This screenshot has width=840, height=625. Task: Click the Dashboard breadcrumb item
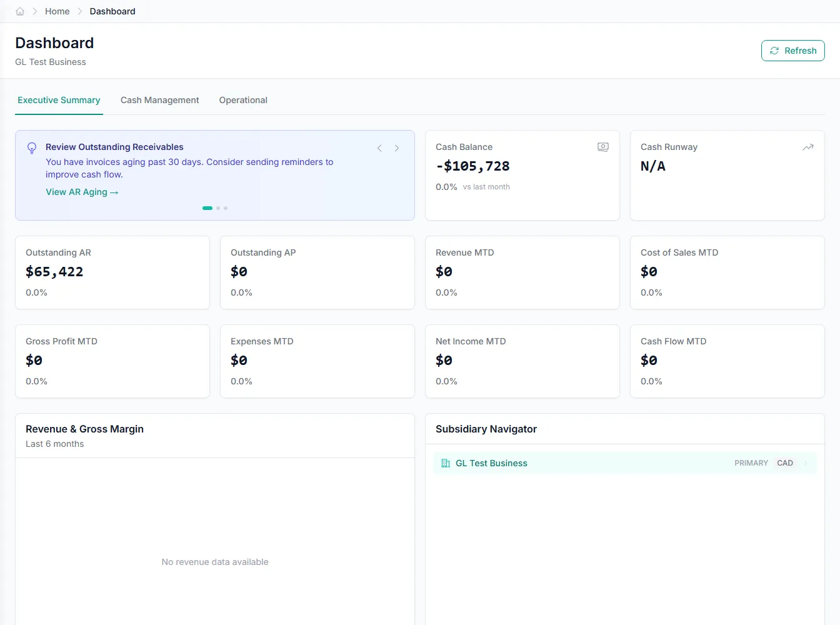[x=112, y=11]
